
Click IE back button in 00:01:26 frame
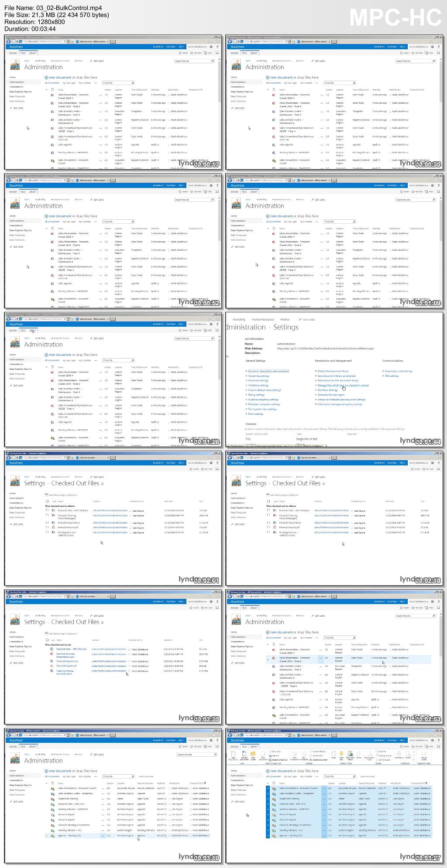pyautogui.click(x=8, y=319)
